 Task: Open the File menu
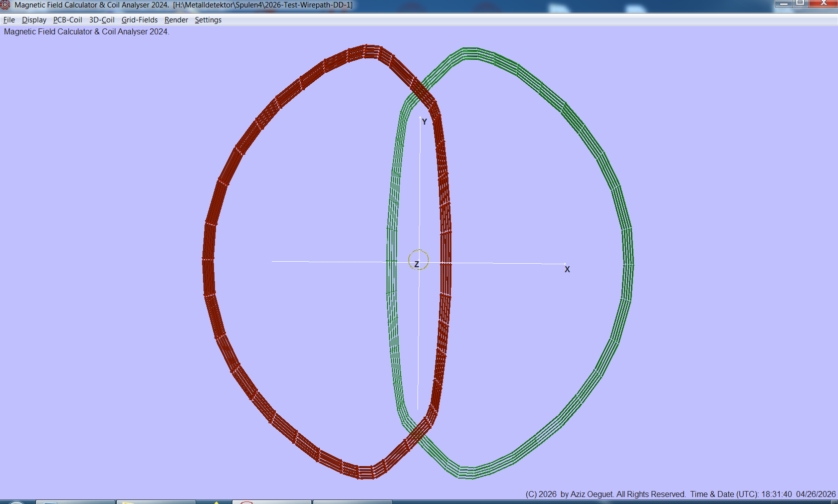[x=8, y=20]
